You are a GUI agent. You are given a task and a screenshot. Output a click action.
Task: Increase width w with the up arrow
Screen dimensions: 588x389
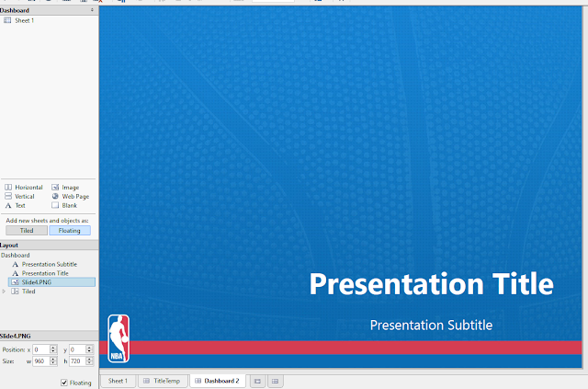coord(53,359)
